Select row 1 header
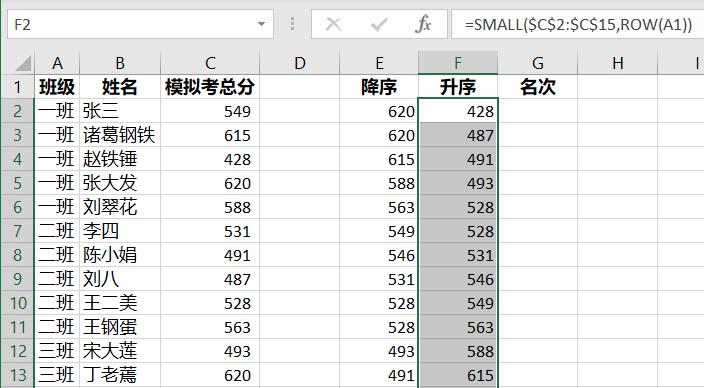The image size is (704, 388). [18, 87]
